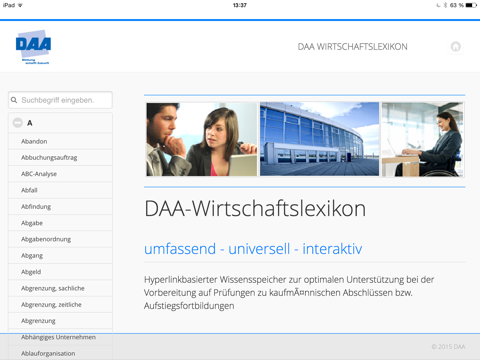Screen dimensions: 480x360
Task: Tap the 13:37 clock in status bar
Action: click(240, 5)
